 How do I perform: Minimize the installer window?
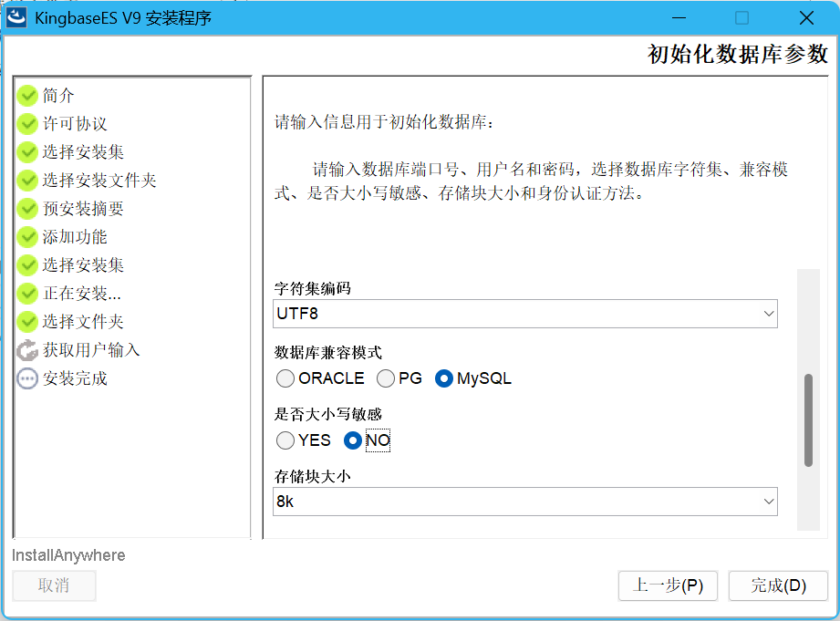point(679,17)
